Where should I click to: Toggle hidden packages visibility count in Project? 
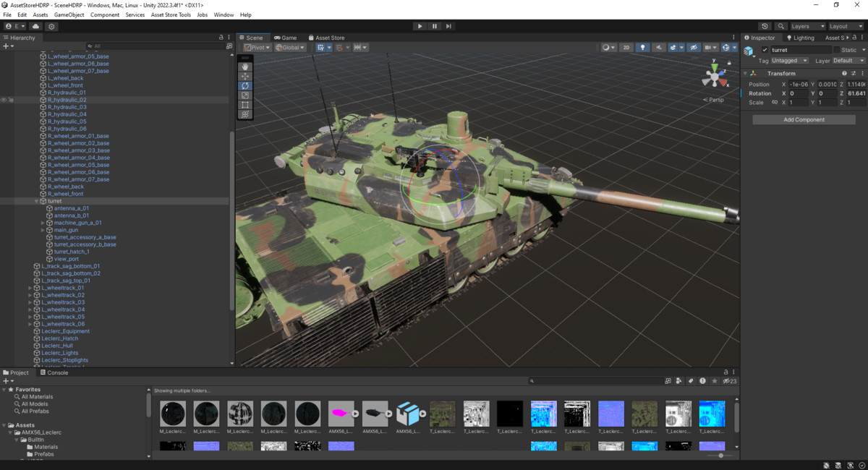(x=731, y=381)
